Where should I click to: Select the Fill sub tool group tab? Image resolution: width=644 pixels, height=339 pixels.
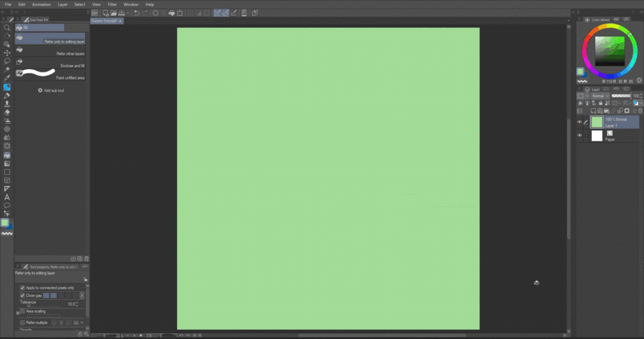coord(40,27)
